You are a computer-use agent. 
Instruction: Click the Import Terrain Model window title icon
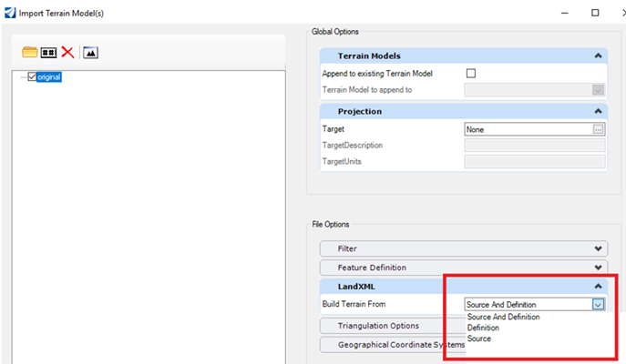point(10,13)
